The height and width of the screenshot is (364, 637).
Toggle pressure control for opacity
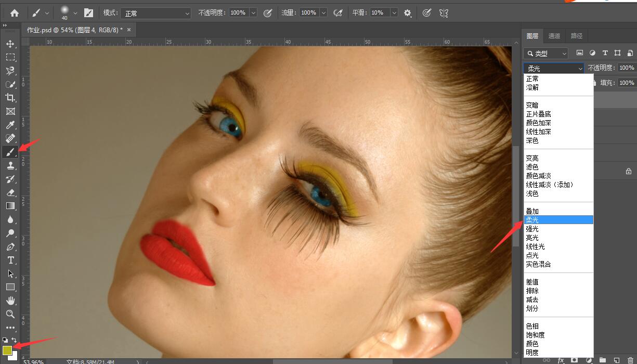[268, 13]
